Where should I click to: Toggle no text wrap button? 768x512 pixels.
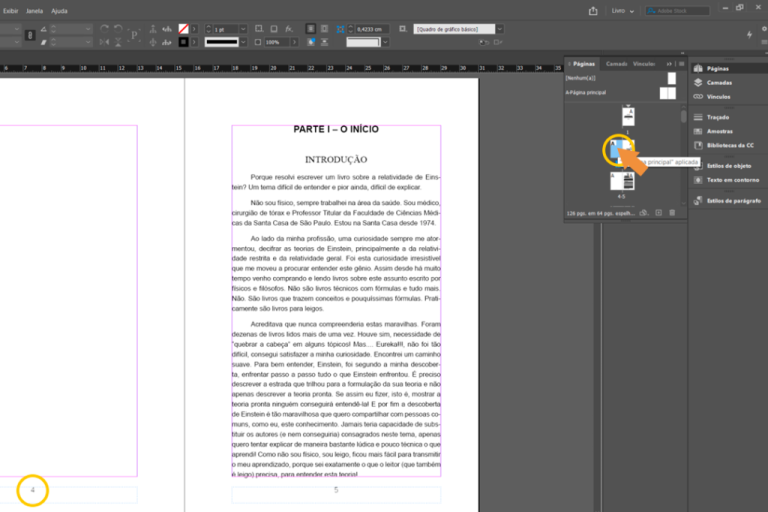[310, 29]
